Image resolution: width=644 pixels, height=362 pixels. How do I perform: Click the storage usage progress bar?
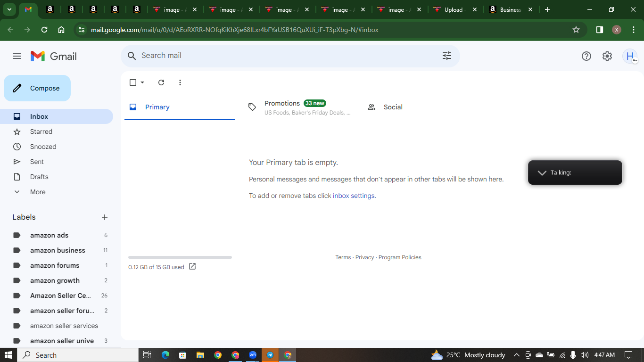(x=180, y=257)
